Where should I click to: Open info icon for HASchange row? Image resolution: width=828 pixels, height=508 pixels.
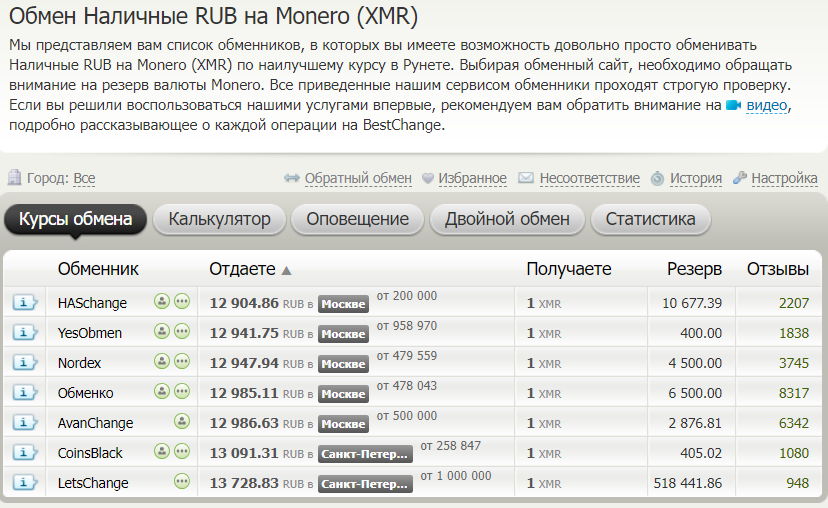25,303
